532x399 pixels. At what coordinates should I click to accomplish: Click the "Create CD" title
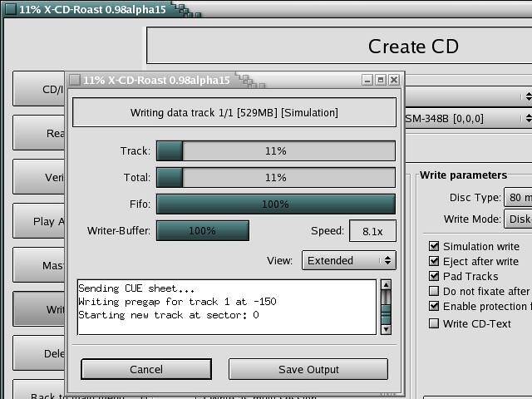[413, 47]
